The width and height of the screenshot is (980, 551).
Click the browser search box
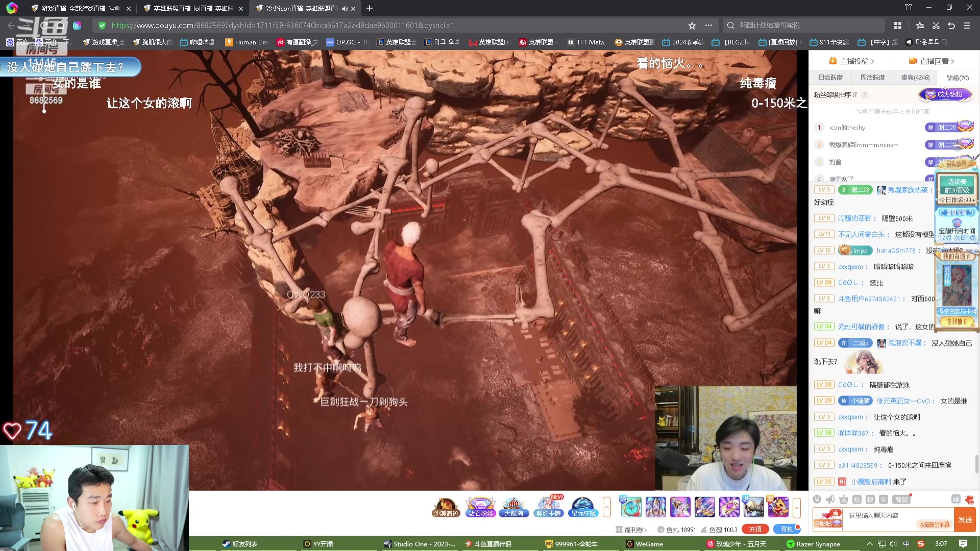coord(804,26)
